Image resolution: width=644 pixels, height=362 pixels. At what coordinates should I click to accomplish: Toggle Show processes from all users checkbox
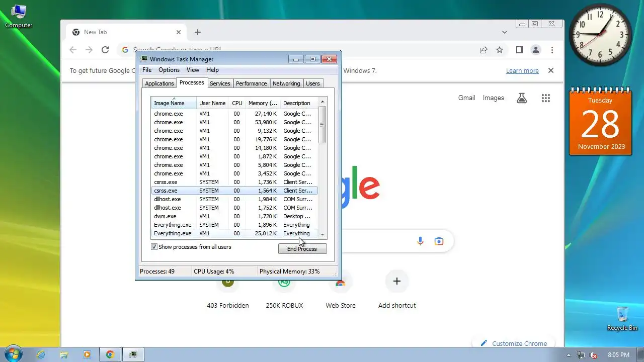tap(154, 247)
